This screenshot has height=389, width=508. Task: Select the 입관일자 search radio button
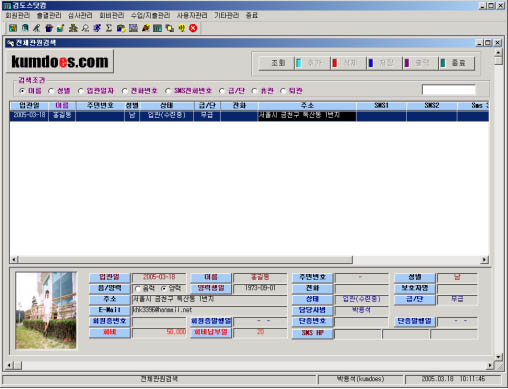pos(81,91)
